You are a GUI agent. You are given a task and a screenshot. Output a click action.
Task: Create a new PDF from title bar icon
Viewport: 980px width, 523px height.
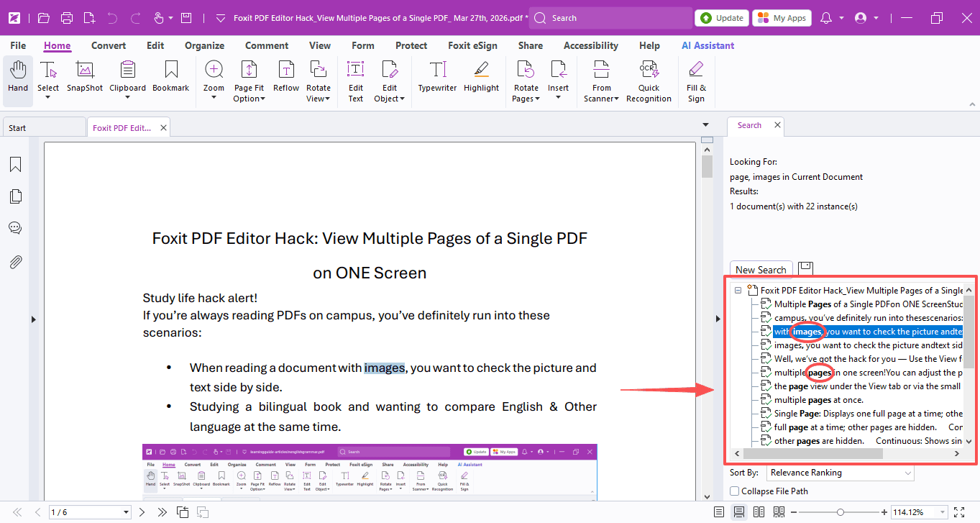pos(89,18)
